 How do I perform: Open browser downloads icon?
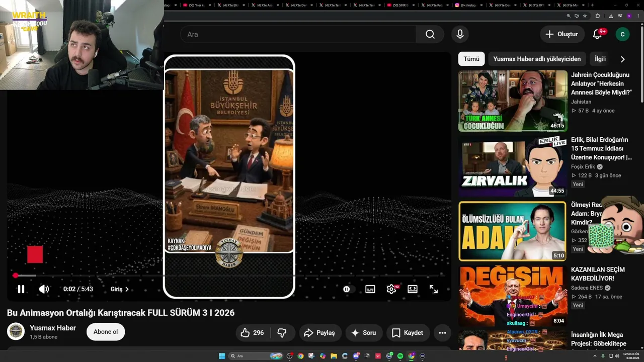tap(610, 16)
